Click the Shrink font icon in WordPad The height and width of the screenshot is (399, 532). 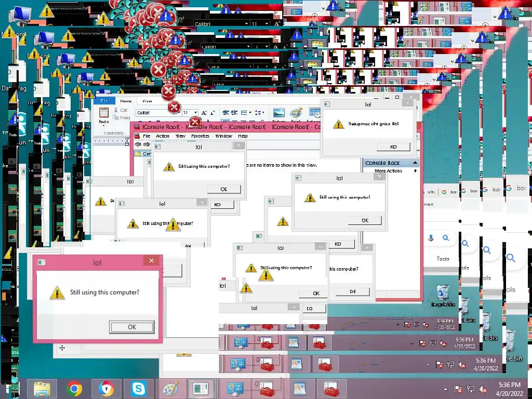pyautogui.click(x=212, y=113)
